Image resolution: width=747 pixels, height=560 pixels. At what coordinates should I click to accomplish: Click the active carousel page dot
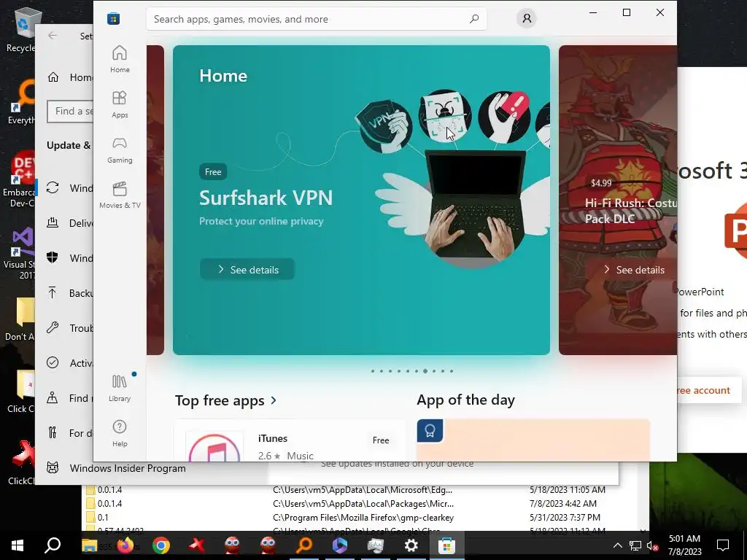click(425, 371)
